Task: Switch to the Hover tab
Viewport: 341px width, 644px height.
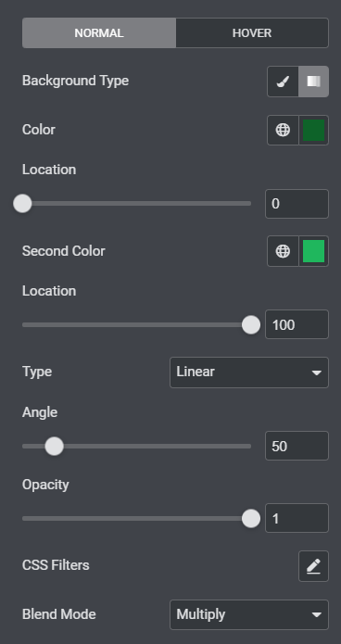Action: coord(252,32)
